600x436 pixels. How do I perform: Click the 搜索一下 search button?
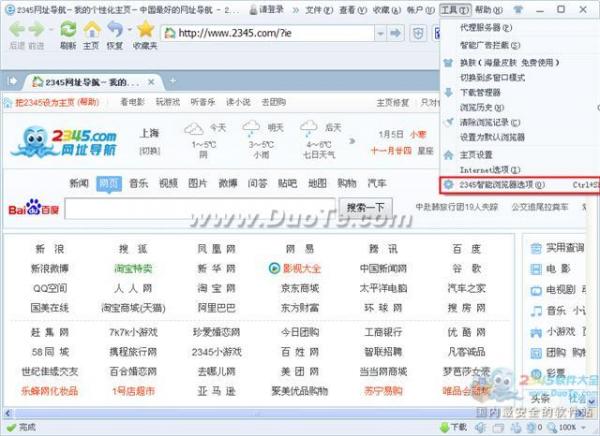click(x=365, y=208)
